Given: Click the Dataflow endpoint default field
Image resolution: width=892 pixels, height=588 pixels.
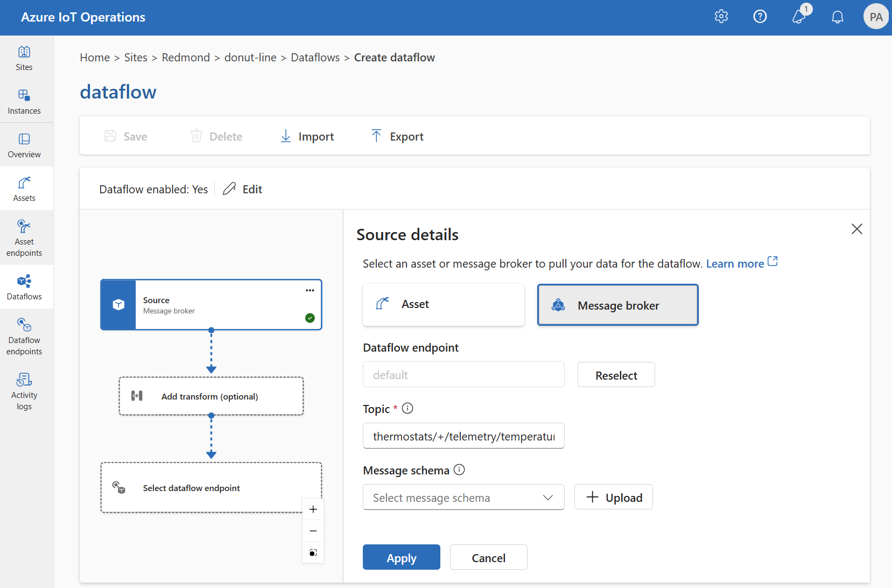Looking at the screenshot, I should coord(463,374).
